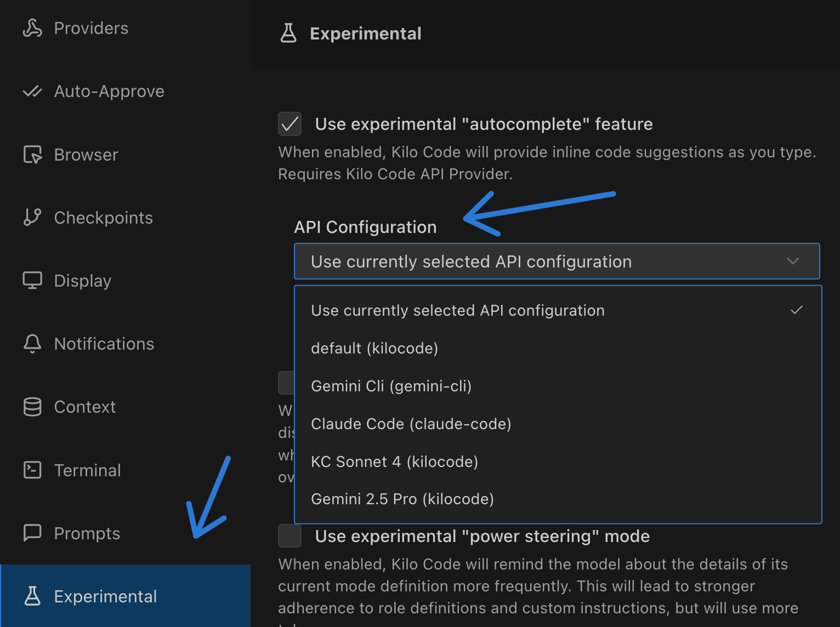
Task: Click the Experimental page heading
Action: tap(366, 33)
